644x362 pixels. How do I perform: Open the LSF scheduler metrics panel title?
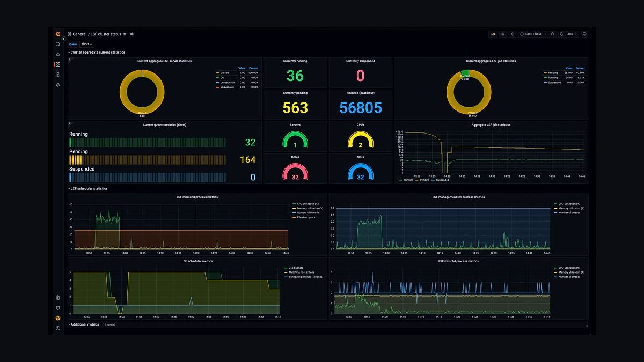[x=197, y=261]
